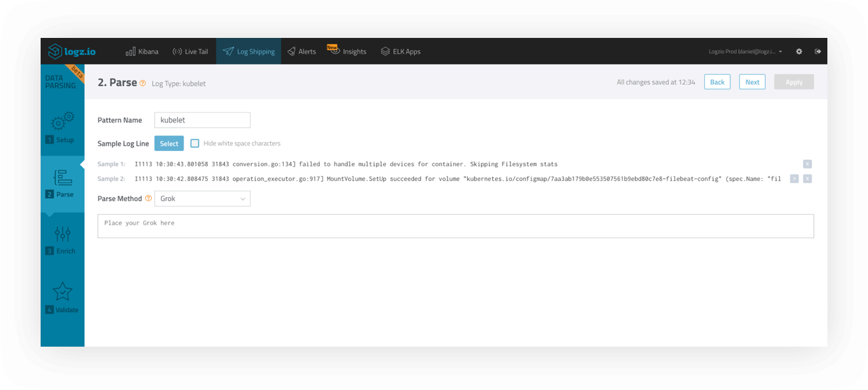Open settings via the gear icon
The image size is (868, 390).
pyautogui.click(x=799, y=51)
